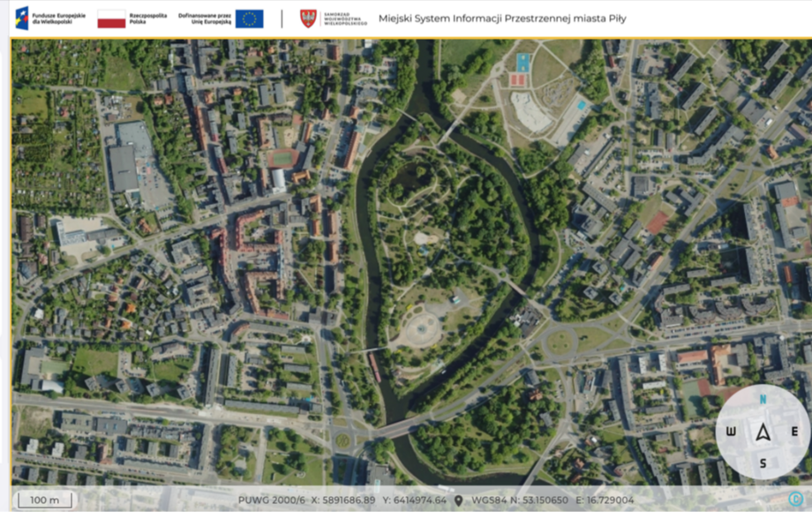Click the WGS84 N: 53.150650 latitude value

pos(519,501)
